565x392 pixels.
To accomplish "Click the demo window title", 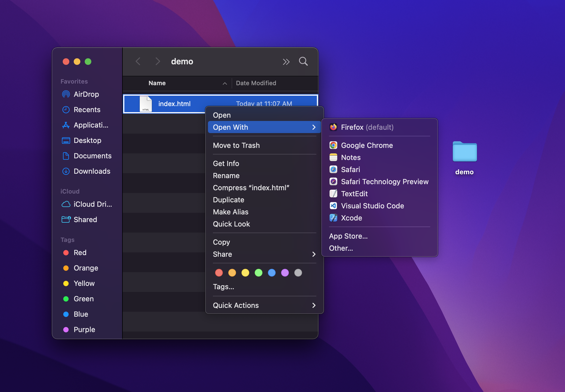I will coord(182,61).
